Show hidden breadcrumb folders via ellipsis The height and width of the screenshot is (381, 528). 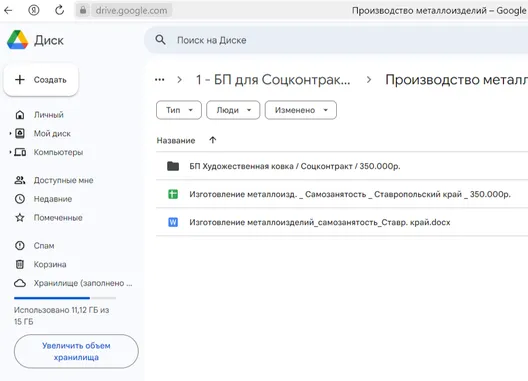[160, 80]
